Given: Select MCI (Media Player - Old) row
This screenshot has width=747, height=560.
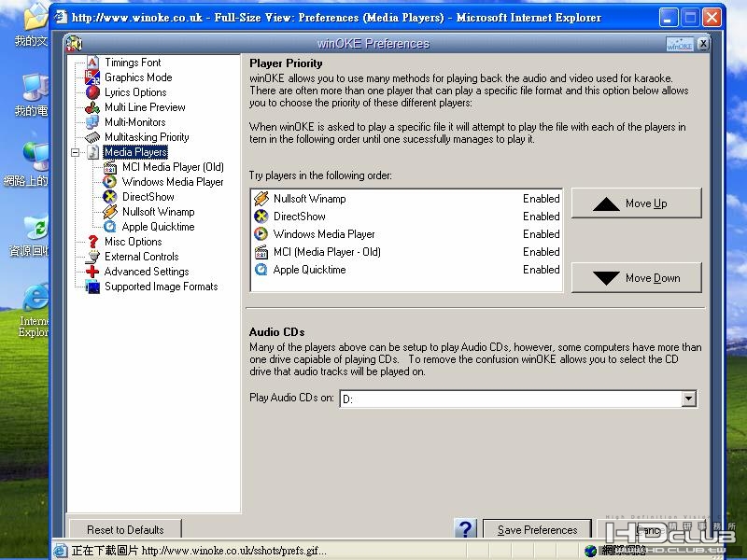Looking at the screenshot, I should [406, 251].
